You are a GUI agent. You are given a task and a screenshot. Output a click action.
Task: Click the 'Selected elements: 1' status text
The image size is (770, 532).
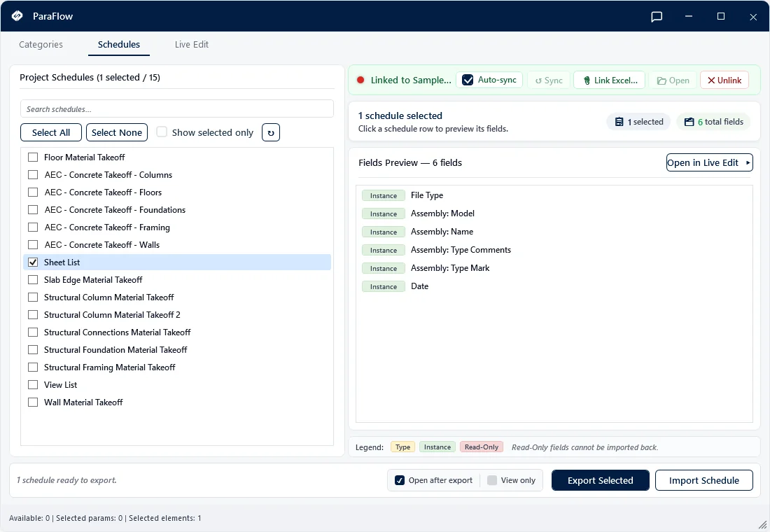pos(165,518)
